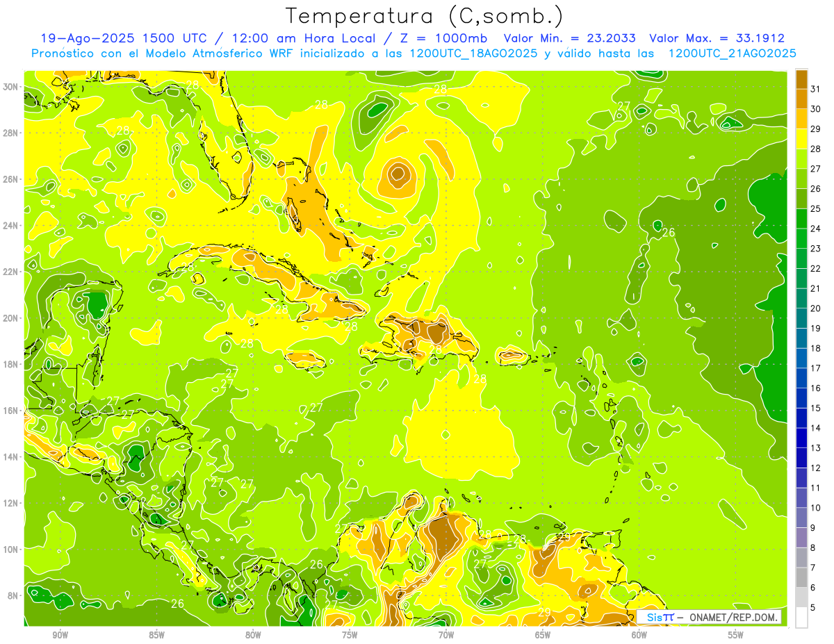
Task: Click the 26N latitude axis label
Action: pyautogui.click(x=10, y=179)
